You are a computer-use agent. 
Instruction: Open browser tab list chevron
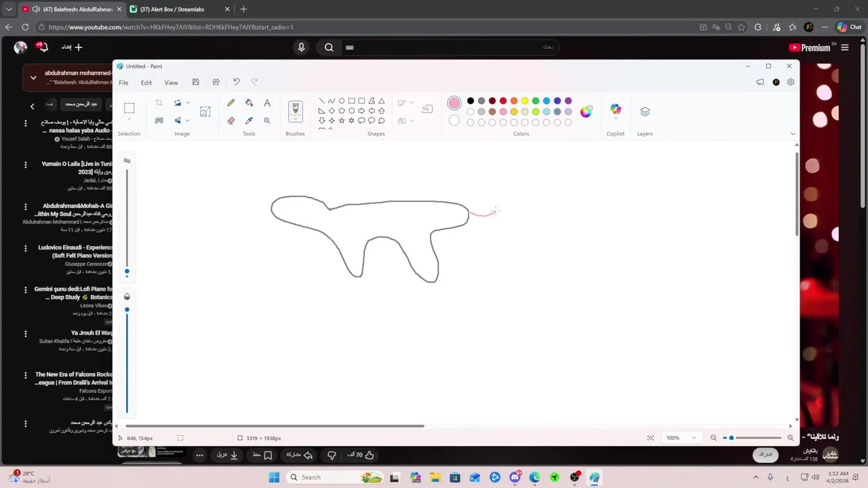click(x=9, y=9)
